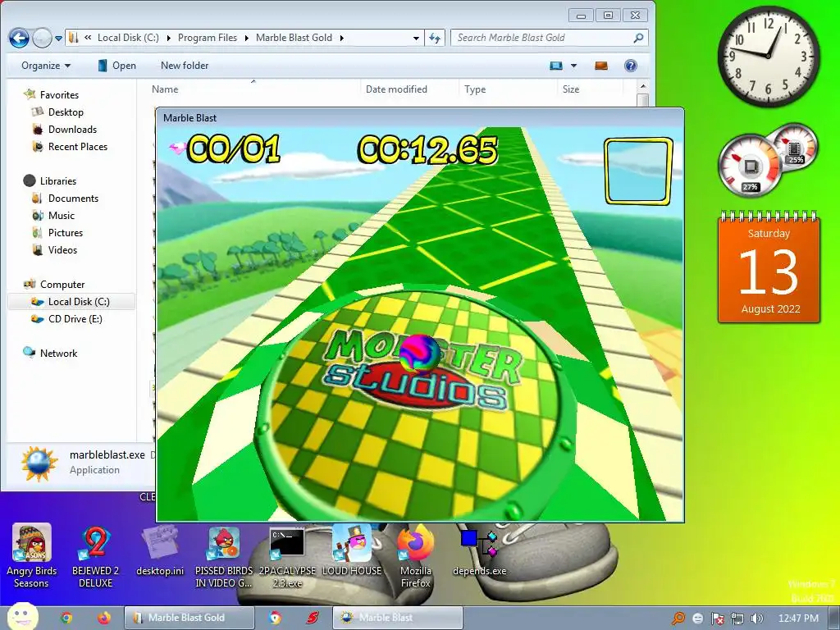Screen dimensions: 840x630
Task: Expand the view options dropdown arrow
Action: 573,66
